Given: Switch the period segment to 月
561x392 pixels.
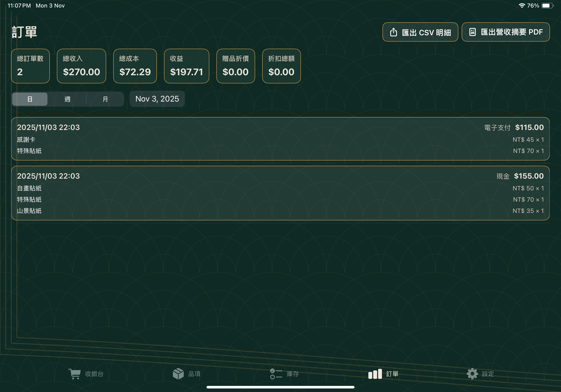Looking at the screenshot, I should (x=105, y=99).
